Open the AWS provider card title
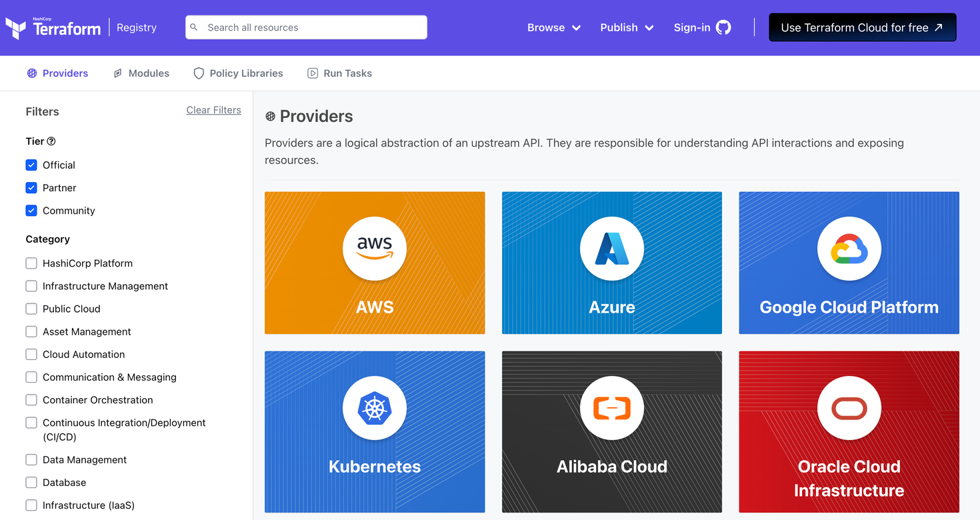The height and width of the screenshot is (520, 980). (375, 307)
